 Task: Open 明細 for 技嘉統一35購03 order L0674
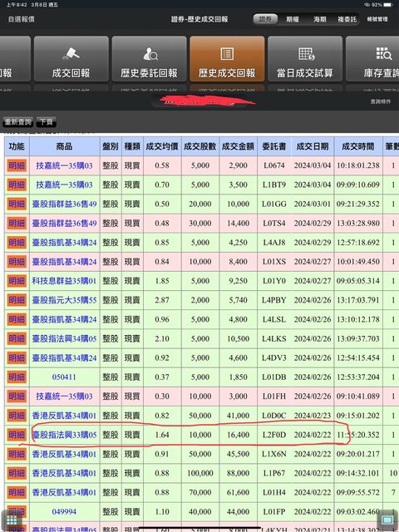click(17, 165)
